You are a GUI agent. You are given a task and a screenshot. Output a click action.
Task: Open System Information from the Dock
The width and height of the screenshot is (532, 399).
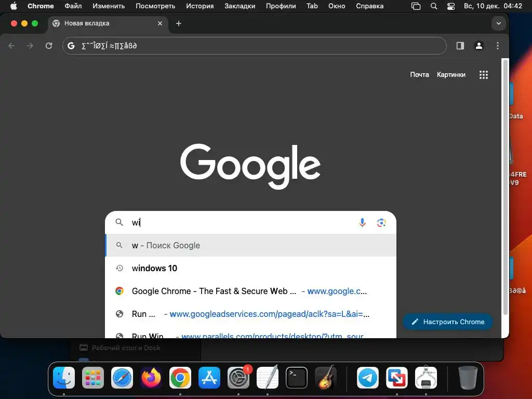pyautogui.click(x=426, y=378)
